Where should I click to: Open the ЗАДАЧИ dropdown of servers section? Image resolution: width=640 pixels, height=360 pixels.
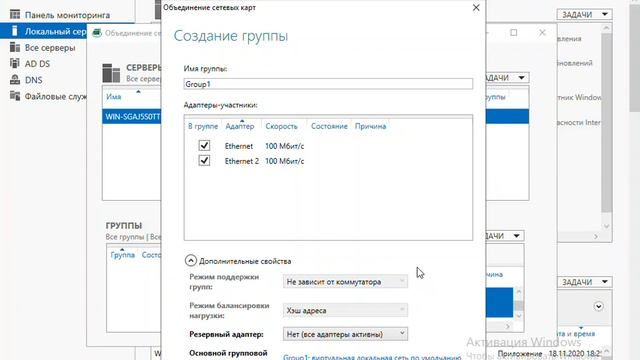[507, 78]
